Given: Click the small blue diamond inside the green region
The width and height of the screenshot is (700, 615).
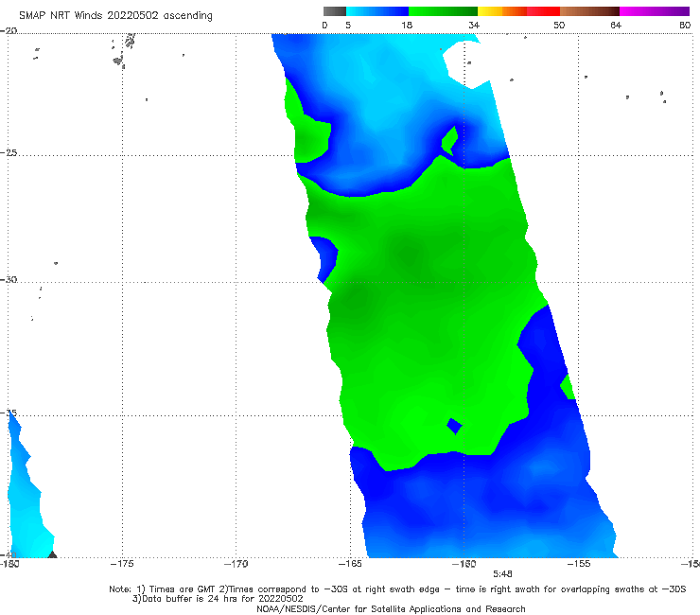Looking at the screenshot, I should click(x=455, y=426).
